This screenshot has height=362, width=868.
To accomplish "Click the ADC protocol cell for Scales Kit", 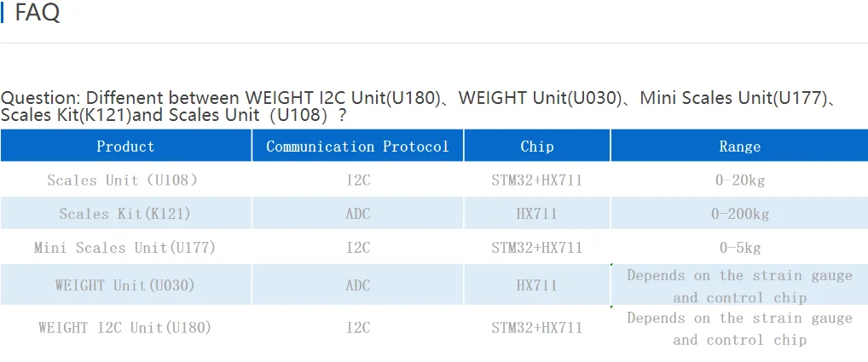I will (x=358, y=214).
